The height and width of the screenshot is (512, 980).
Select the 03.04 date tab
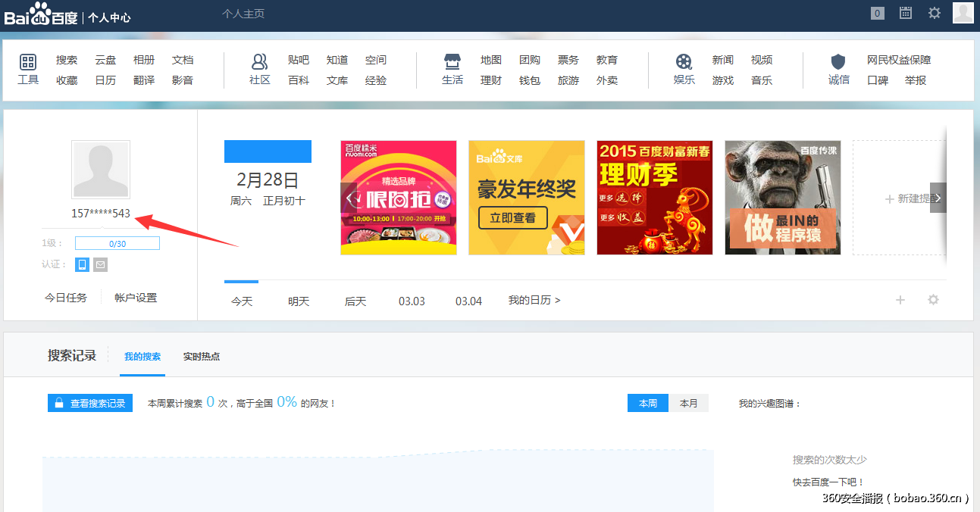[468, 301]
